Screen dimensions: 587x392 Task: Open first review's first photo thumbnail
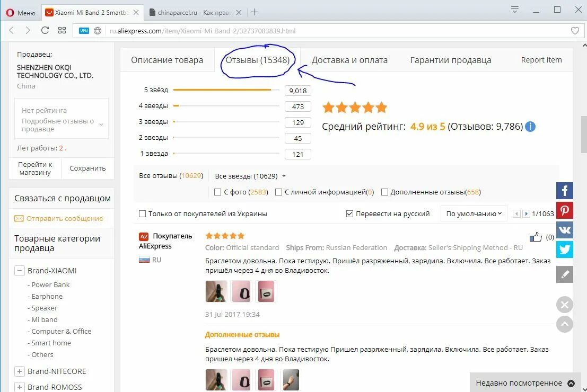click(x=216, y=291)
